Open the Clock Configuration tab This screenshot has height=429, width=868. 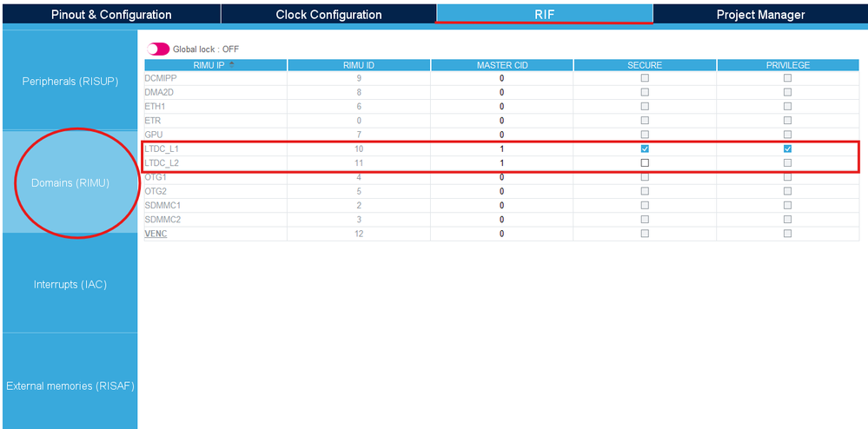328,15
